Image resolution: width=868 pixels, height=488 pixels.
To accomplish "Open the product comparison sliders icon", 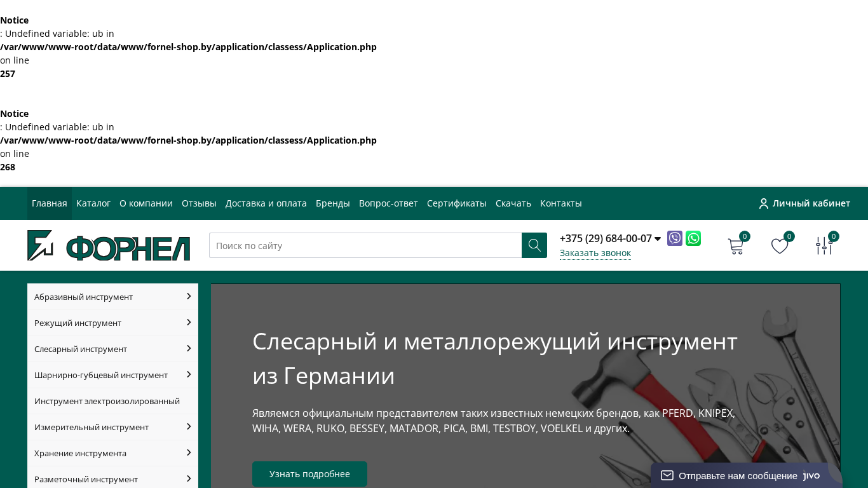I will pos(824,246).
